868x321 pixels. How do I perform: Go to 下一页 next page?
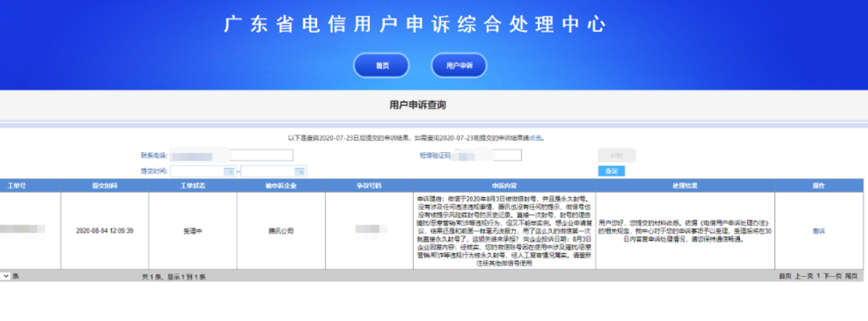pos(832,277)
